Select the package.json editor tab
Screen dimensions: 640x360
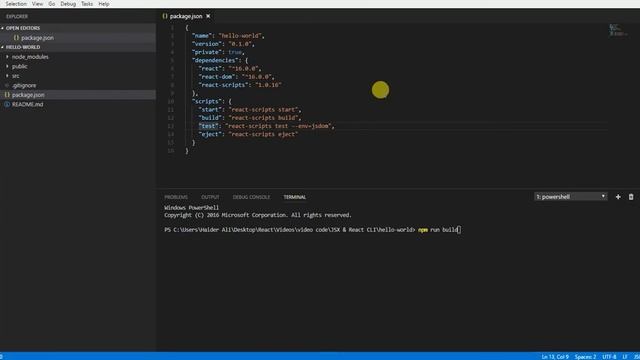(186, 16)
